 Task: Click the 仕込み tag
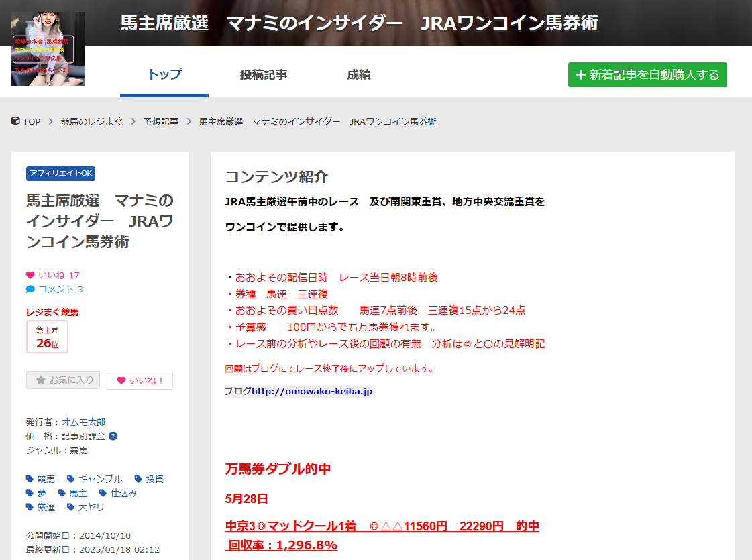tap(123, 493)
